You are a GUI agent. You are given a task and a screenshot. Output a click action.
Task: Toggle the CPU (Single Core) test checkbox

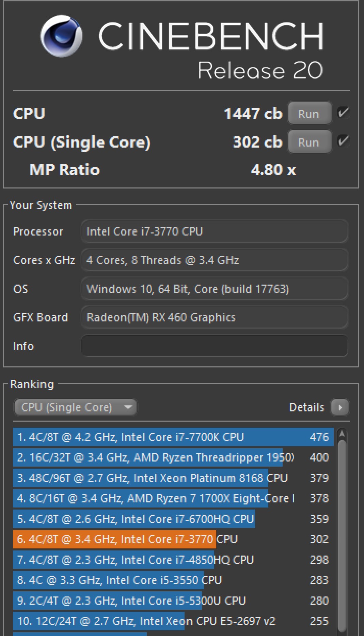pos(343,141)
